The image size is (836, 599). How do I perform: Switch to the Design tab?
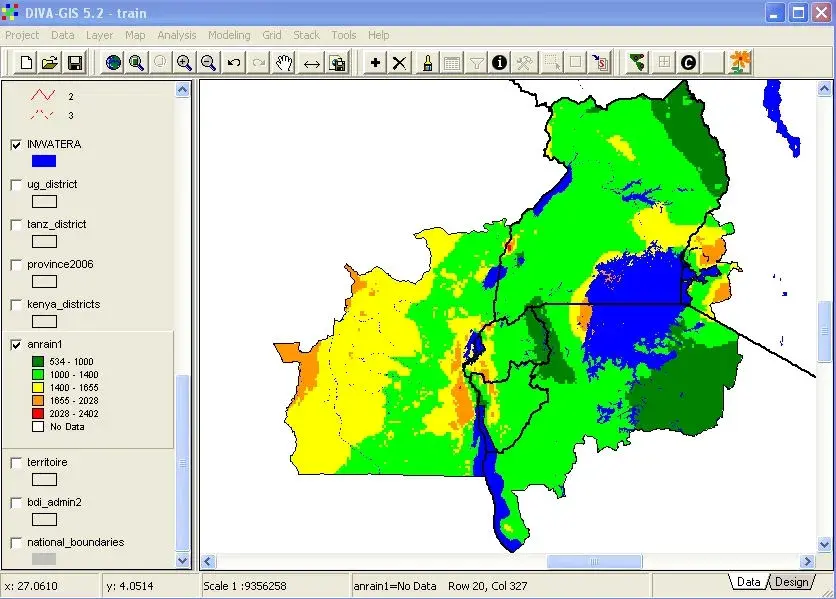pos(791,582)
